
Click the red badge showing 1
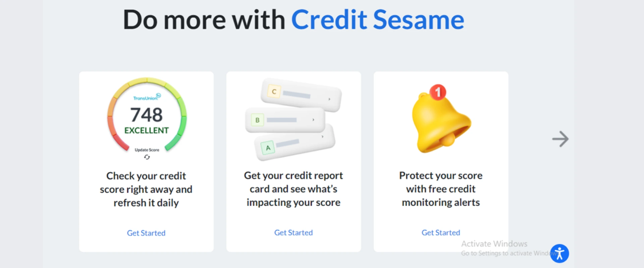[438, 92]
